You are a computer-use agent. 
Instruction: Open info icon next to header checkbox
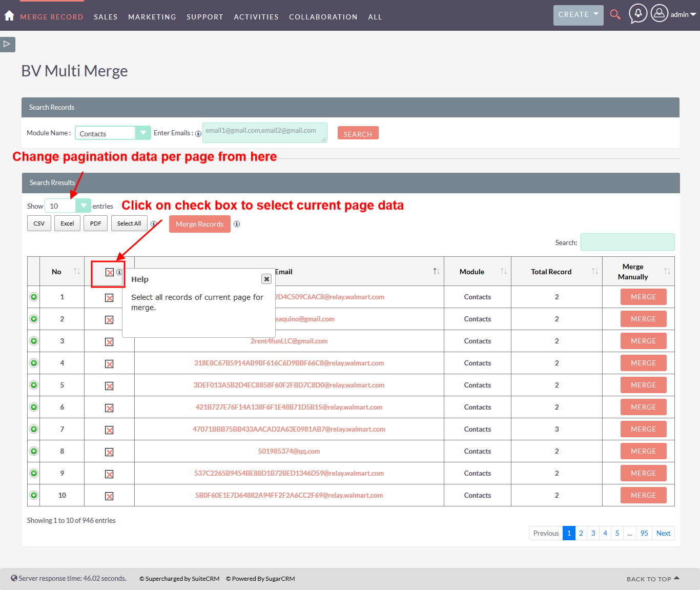[x=119, y=272]
